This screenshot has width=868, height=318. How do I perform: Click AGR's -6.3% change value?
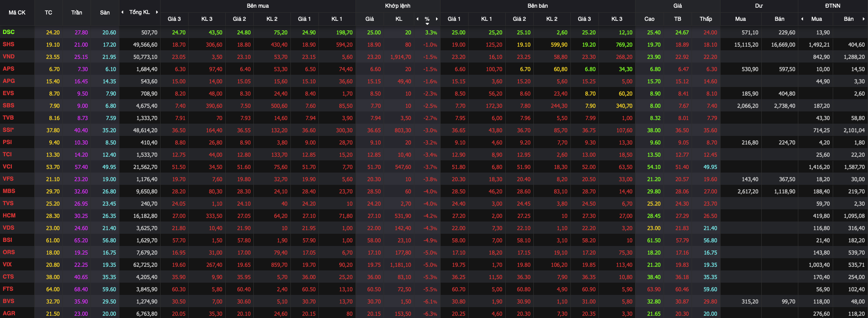(x=430, y=314)
